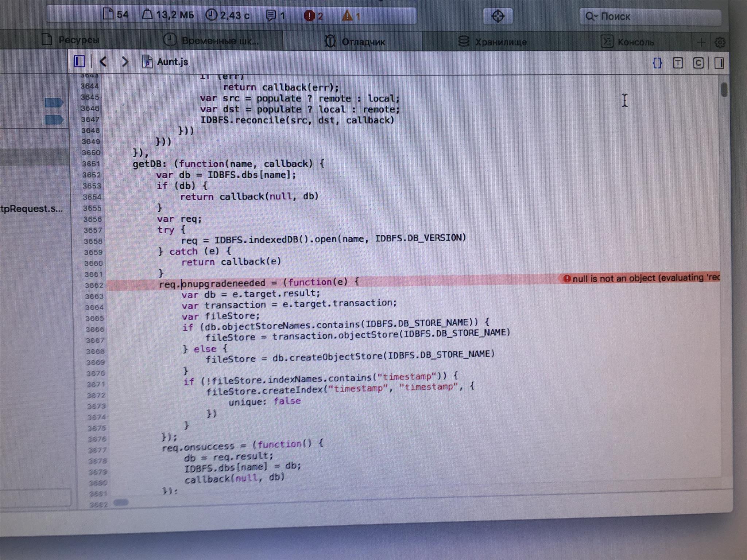Click 'return callback(null, db)' line 3654
This screenshot has width=747, height=560.
249,197
